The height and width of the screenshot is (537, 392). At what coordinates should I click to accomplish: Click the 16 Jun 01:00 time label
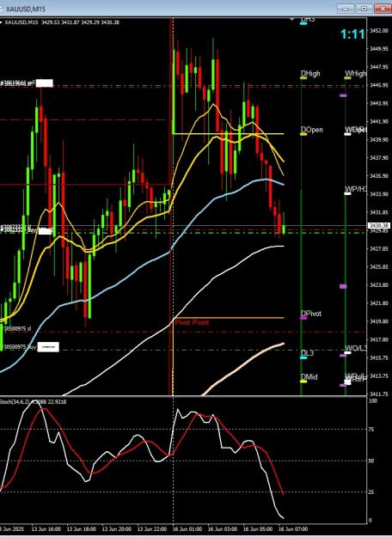click(x=187, y=529)
